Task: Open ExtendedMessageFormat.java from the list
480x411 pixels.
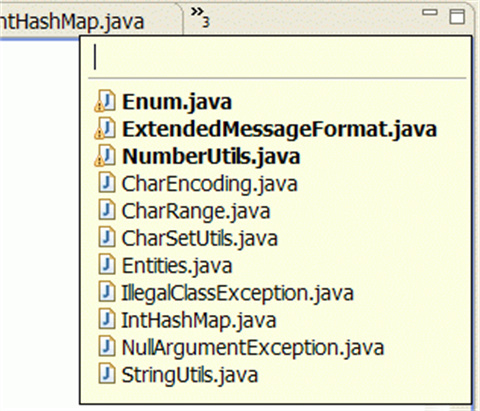Action: tap(279, 129)
